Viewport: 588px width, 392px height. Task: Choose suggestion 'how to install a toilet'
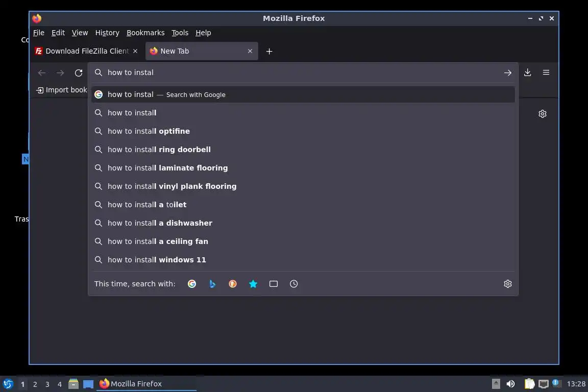pos(303,205)
